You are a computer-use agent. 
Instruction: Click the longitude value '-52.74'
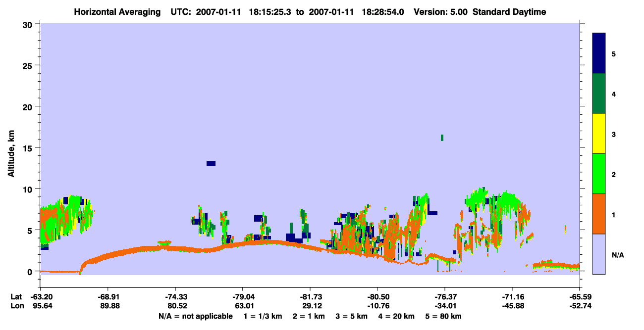pyautogui.click(x=580, y=306)
